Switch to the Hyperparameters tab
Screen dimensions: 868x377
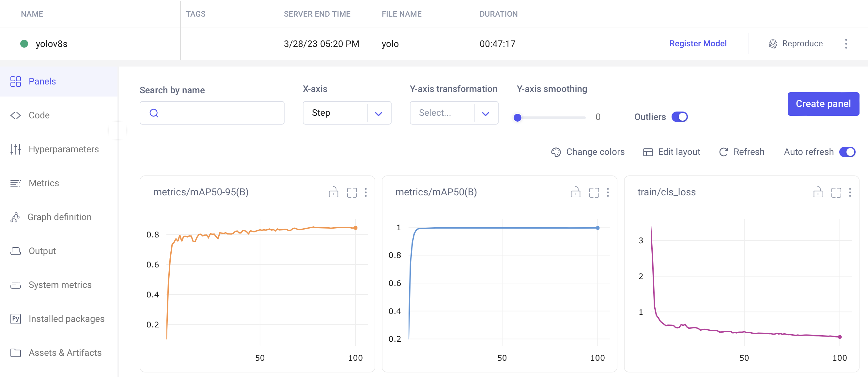coord(63,149)
